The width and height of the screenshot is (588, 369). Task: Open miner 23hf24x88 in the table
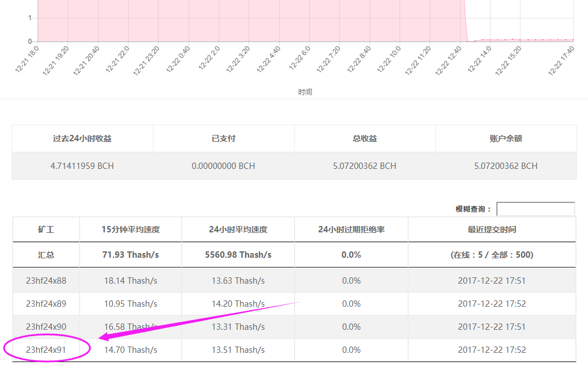pos(46,281)
